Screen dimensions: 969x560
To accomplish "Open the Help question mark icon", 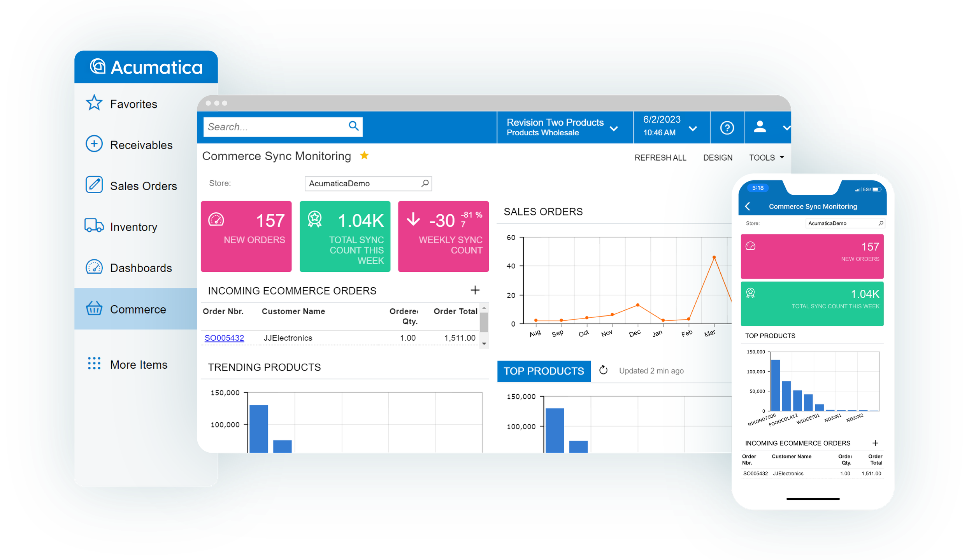I will click(x=727, y=128).
